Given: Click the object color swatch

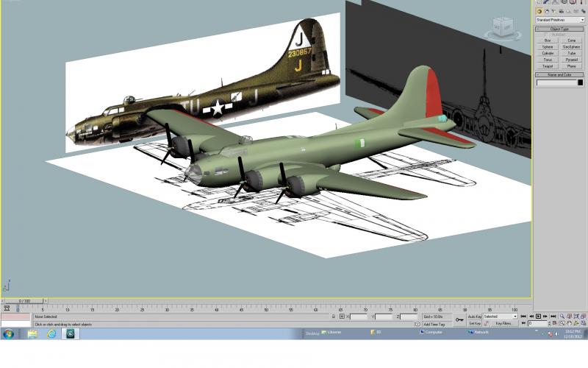Looking at the screenshot, I should pos(581,82).
